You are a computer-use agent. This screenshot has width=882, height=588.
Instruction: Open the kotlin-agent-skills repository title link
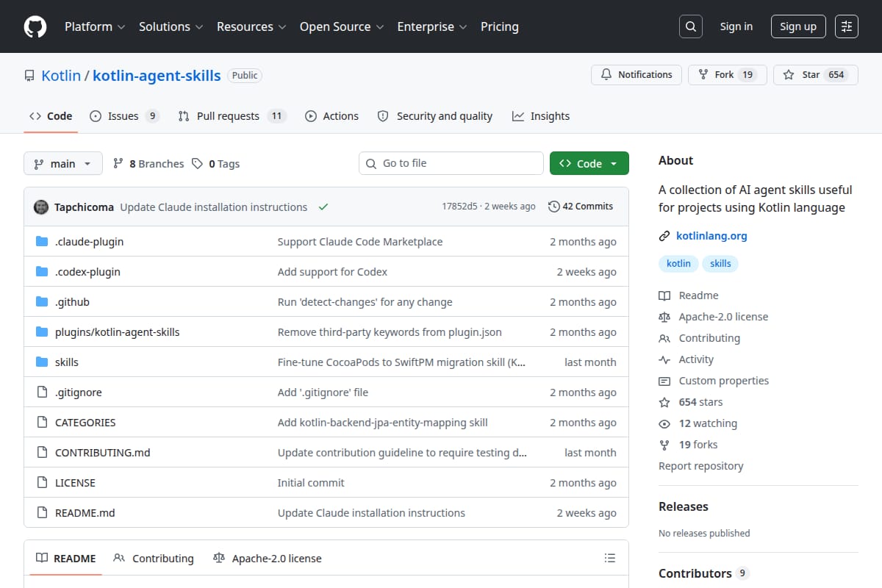click(x=157, y=75)
